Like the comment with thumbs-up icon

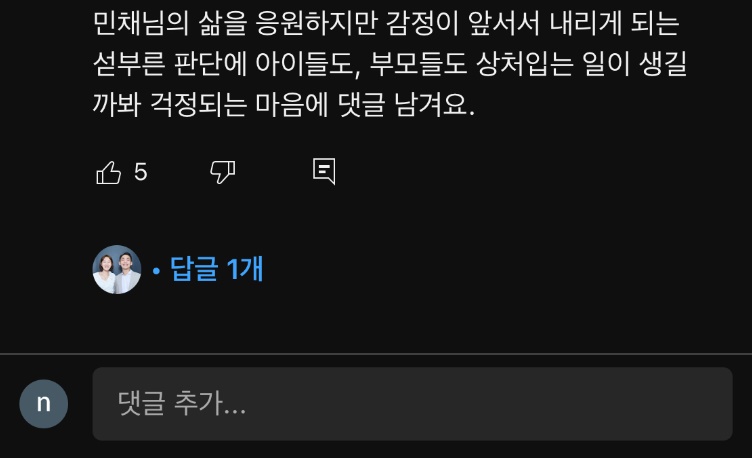(x=108, y=172)
